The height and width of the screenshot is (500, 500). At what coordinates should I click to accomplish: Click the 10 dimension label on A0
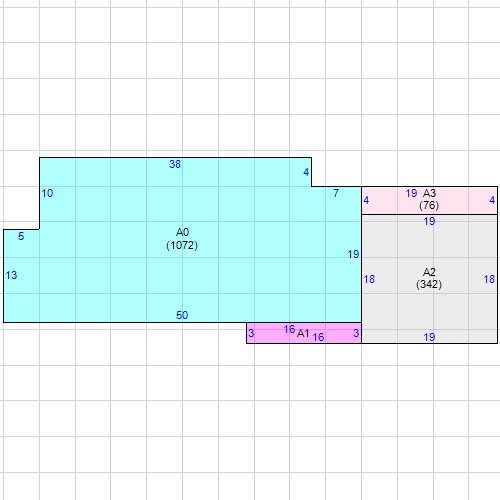coord(47,193)
